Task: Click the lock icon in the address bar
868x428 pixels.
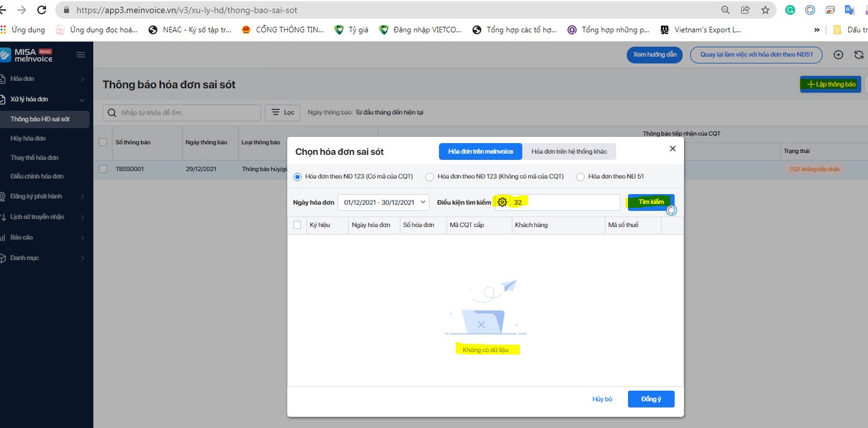Action: tap(67, 11)
